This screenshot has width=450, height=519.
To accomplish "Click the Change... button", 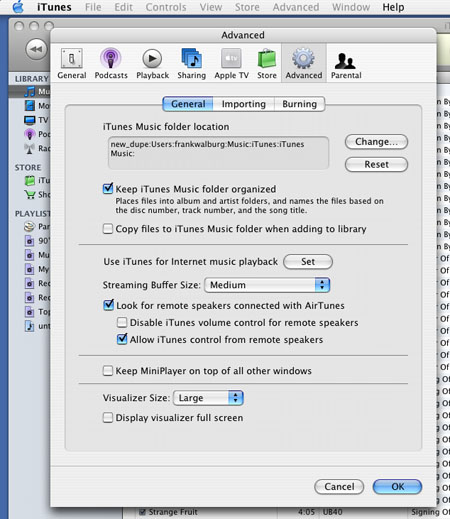I will tap(376, 142).
